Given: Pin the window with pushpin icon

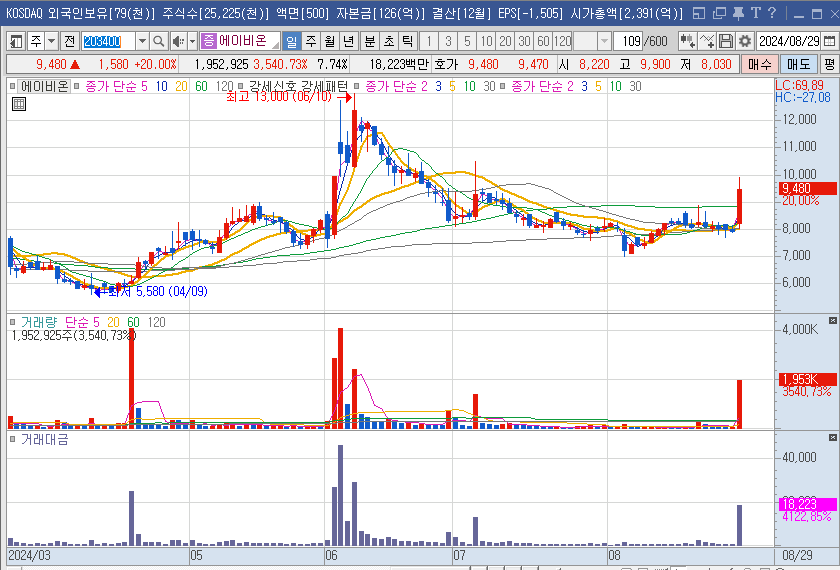Looking at the screenshot, I should (738, 13).
